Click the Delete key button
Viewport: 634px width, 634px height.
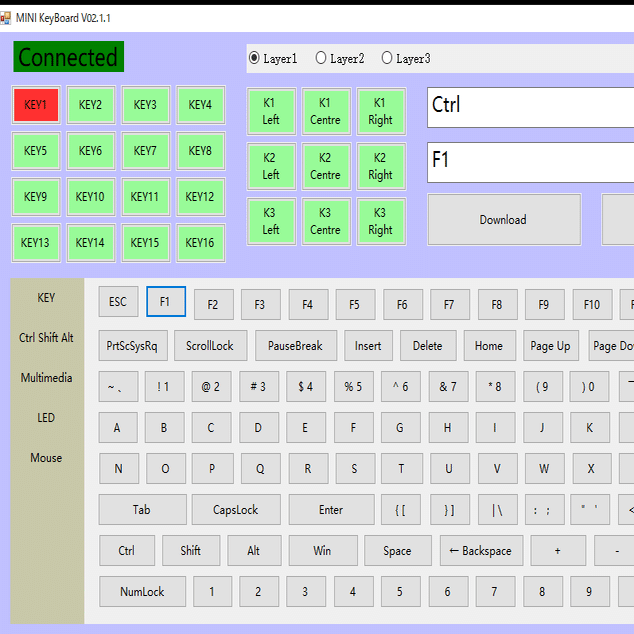pyautogui.click(x=428, y=346)
